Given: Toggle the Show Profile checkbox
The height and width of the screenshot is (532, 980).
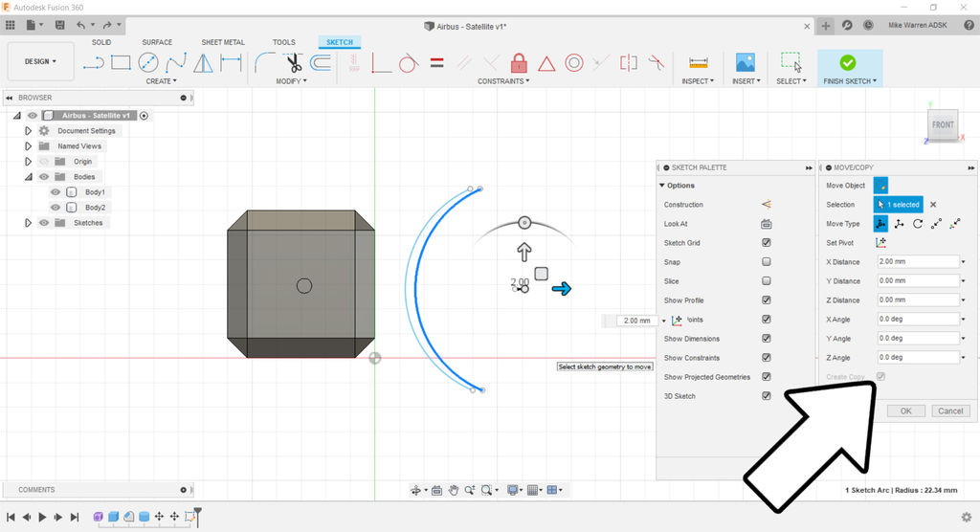Looking at the screenshot, I should point(767,300).
